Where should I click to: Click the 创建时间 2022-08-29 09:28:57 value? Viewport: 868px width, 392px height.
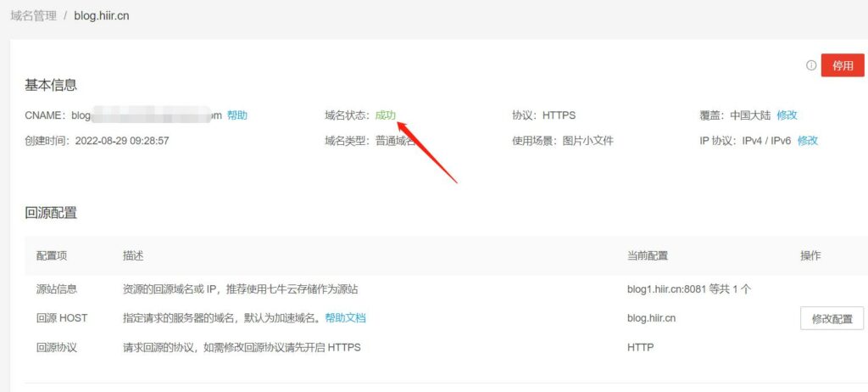122,141
